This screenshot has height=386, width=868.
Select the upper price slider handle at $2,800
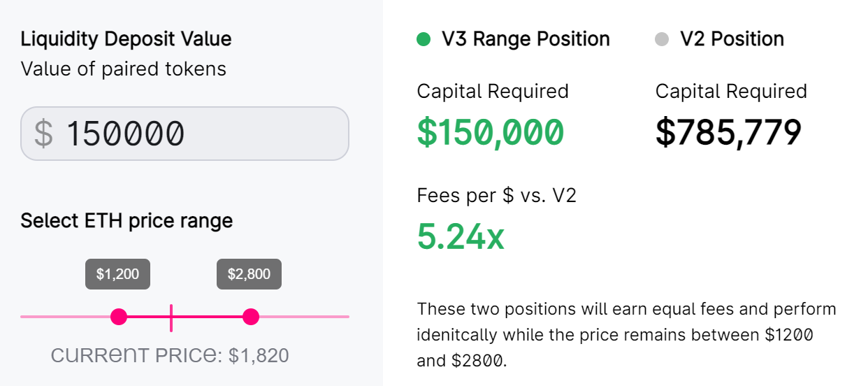[x=251, y=317]
